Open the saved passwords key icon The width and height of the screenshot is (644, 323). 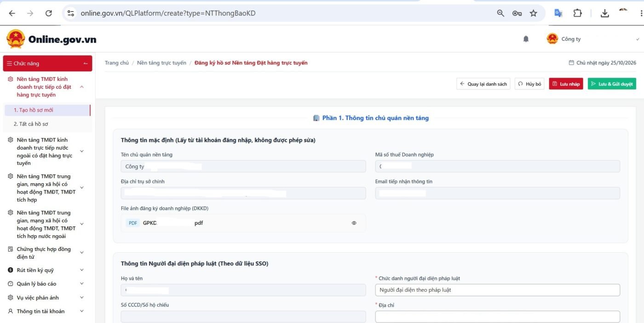517,13
